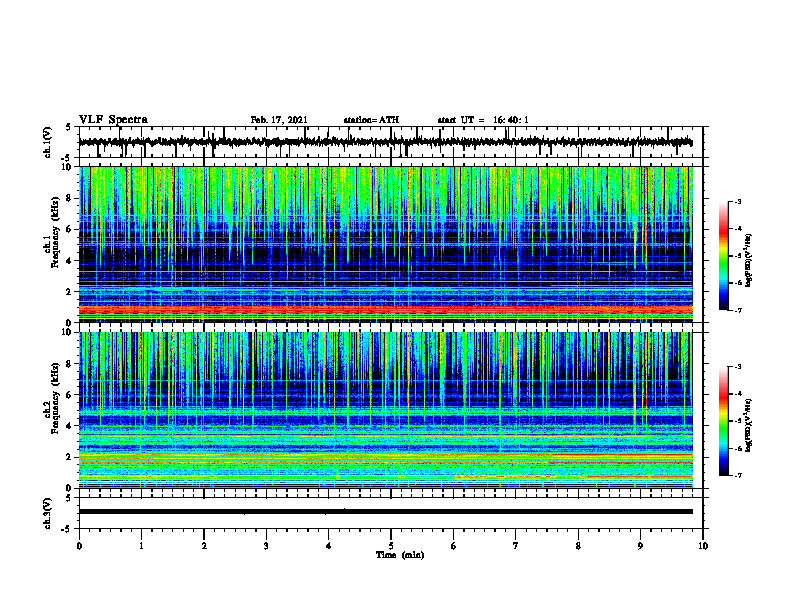Click the upper color scale '-3' label

click(737, 201)
